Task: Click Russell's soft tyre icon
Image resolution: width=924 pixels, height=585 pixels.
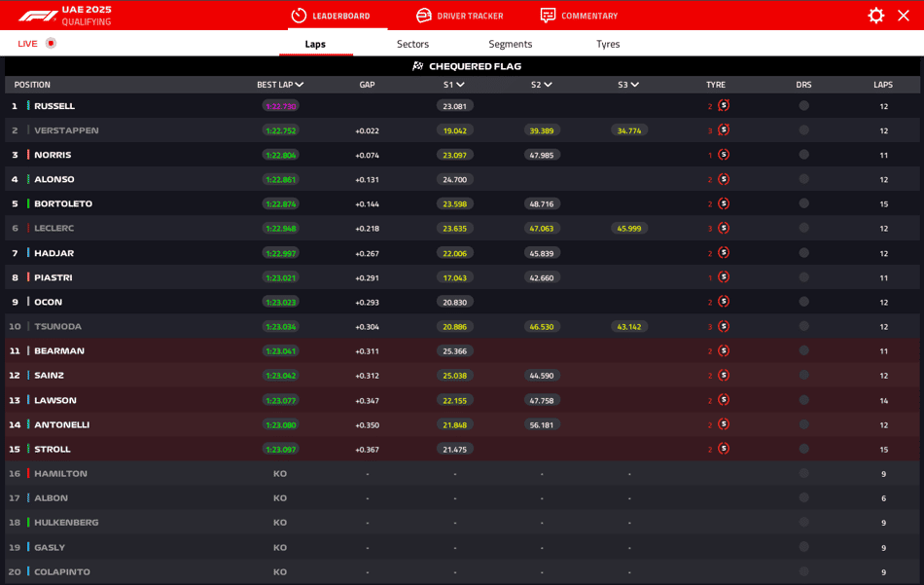Action: pos(724,105)
